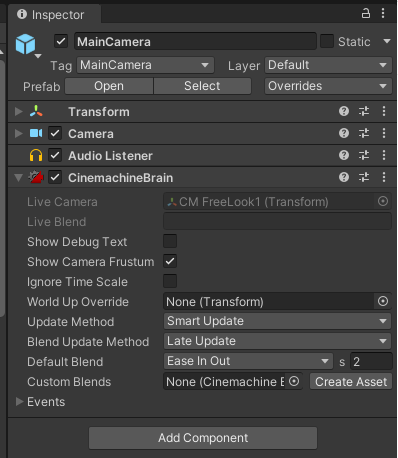Open Transform component help reference
The height and width of the screenshot is (458, 398).
click(344, 111)
